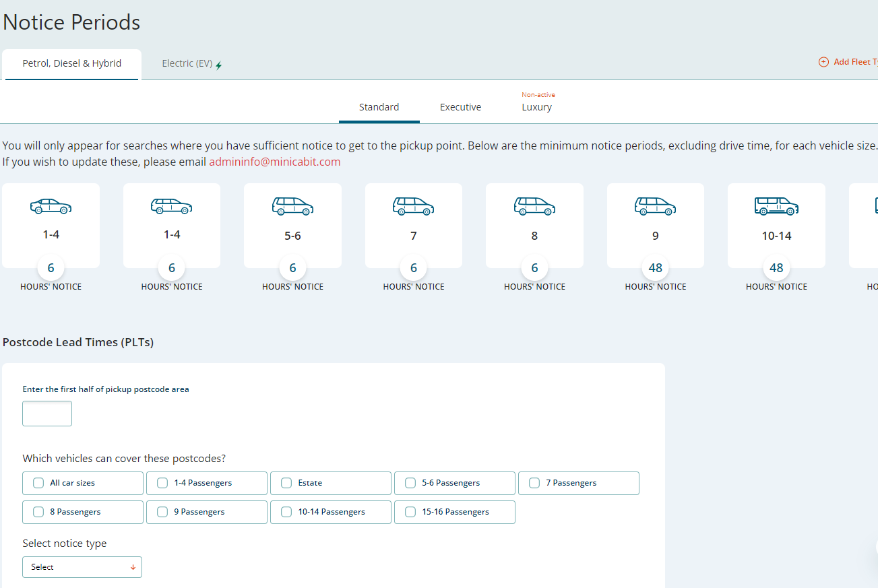878x588 pixels.
Task: Click the 6 hours' notice badge under 5-6
Action: click(292, 268)
